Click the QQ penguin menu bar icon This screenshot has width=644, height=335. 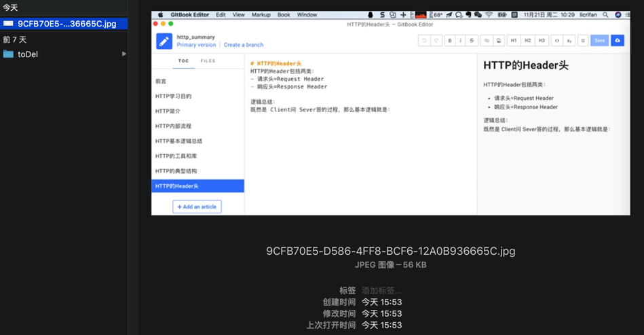370,15
